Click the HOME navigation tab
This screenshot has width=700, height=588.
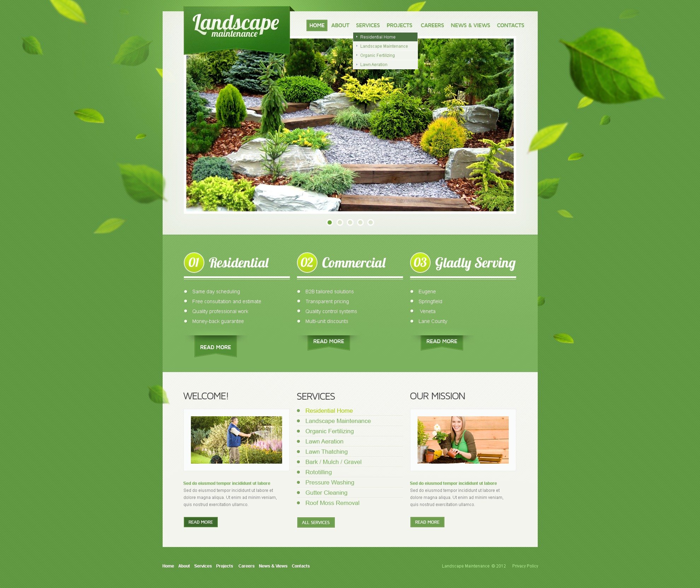coord(316,26)
